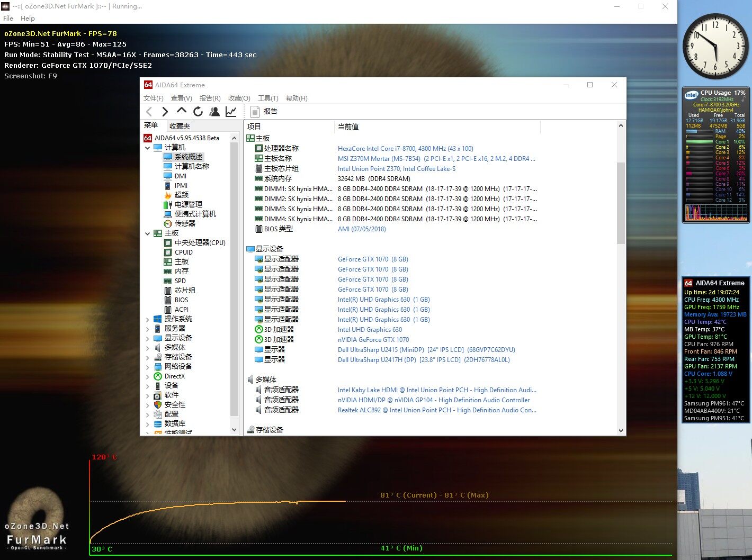Click the MSI Z370M Mortar motherboard link
Image resolution: width=752 pixels, height=560 pixels.
[x=436, y=159]
